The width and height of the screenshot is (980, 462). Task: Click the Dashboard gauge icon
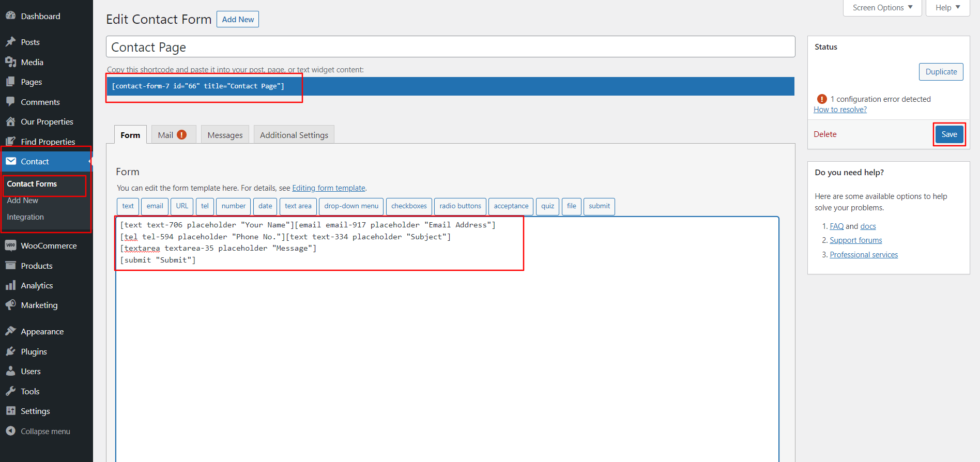tap(10, 16)
